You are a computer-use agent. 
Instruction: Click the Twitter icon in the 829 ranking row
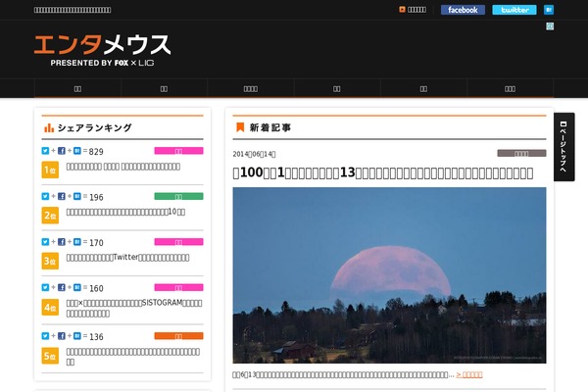(45, 151)
